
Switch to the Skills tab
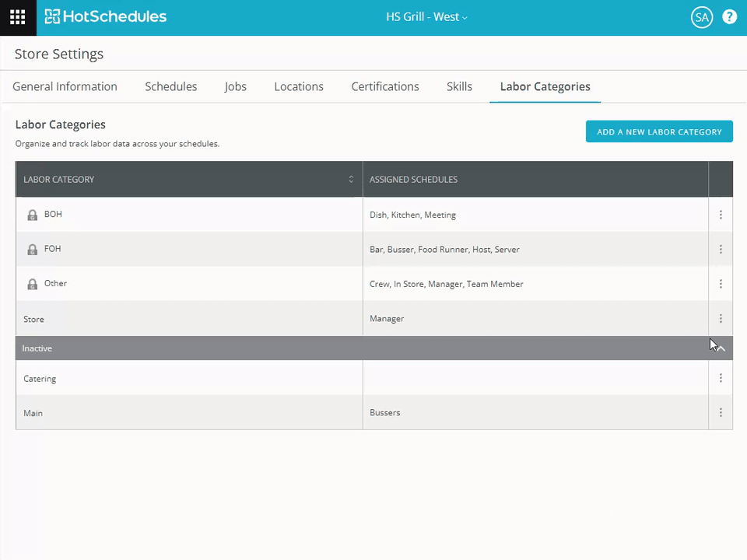[459, 86]
